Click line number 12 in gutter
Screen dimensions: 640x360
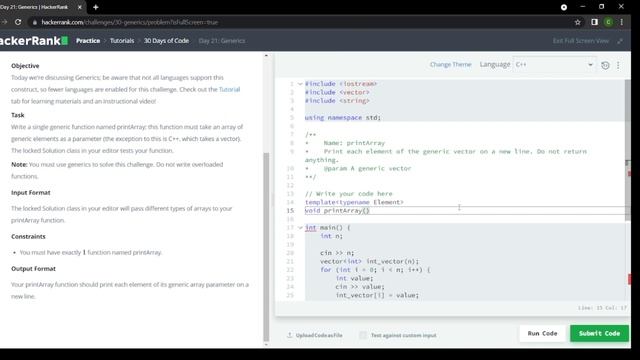290,185
